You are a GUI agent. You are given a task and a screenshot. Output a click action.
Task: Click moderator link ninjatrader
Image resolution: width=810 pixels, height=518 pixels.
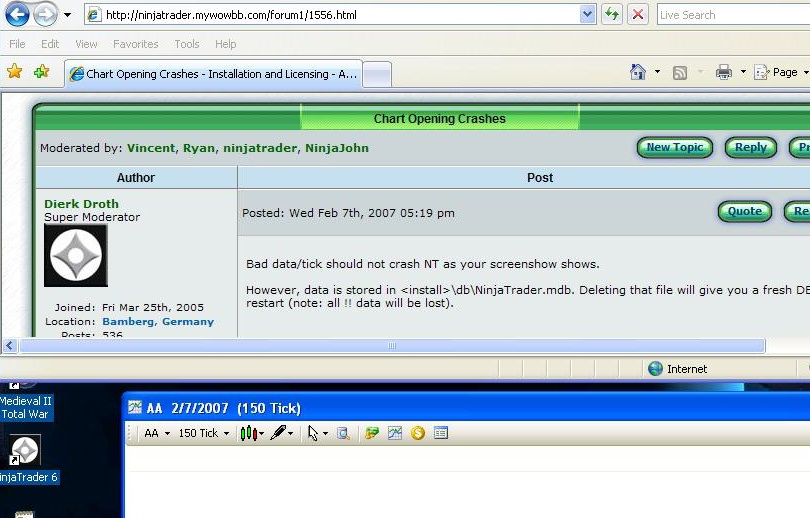coord(260,148)
